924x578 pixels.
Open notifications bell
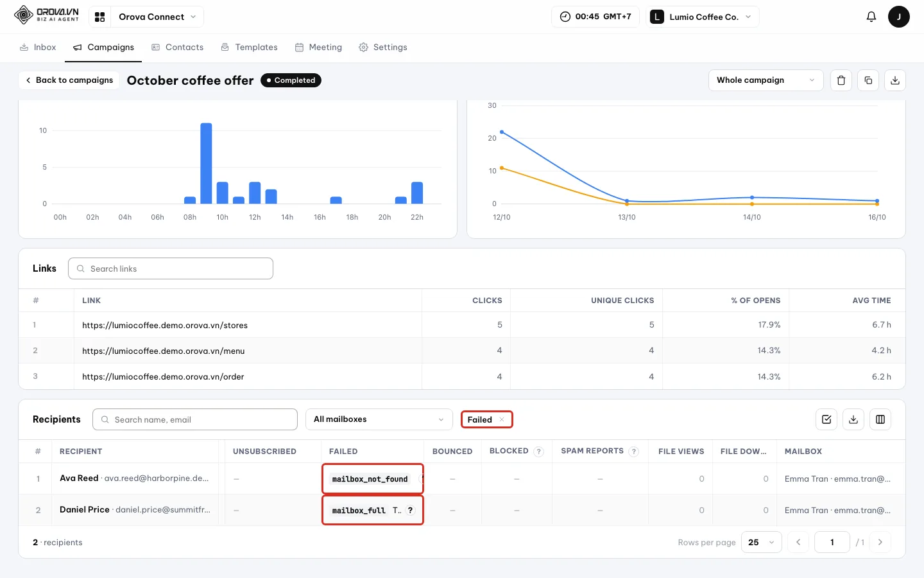[x=871, y=17]
